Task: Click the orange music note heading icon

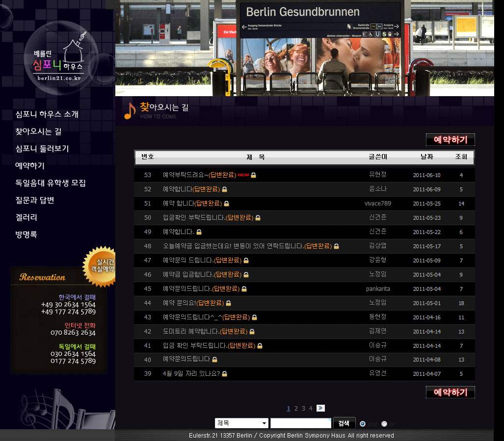Action: click(x=130, y=111)
